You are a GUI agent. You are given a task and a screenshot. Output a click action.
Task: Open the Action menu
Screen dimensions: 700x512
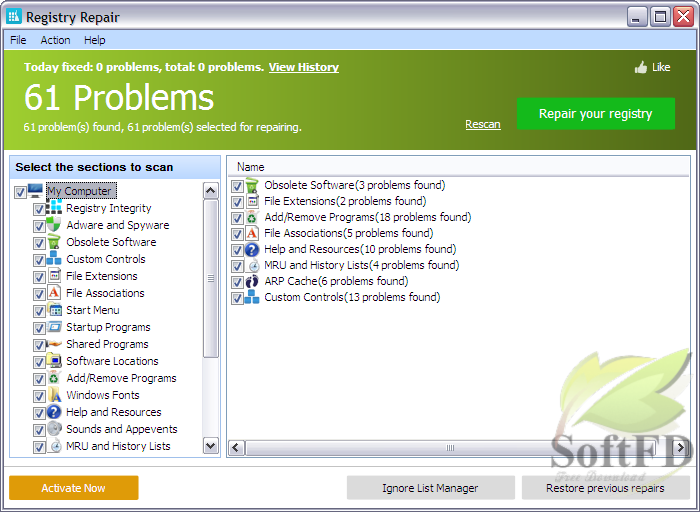[55, 40]
